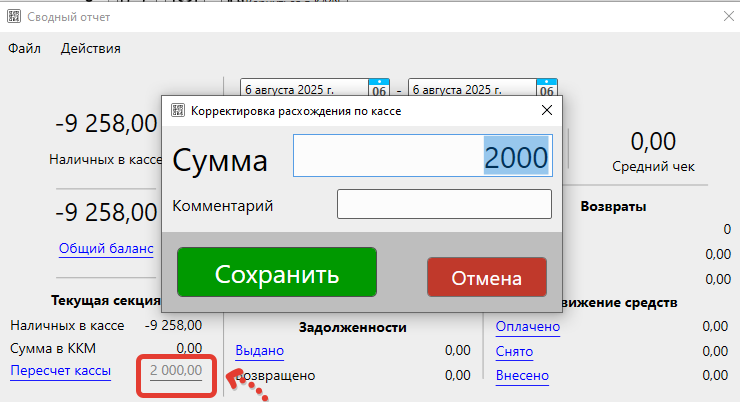The width and height of the screenshot is (740, 402).
Task: Click the Сводный отчет window app icon
Action: [x=15, y=17]
